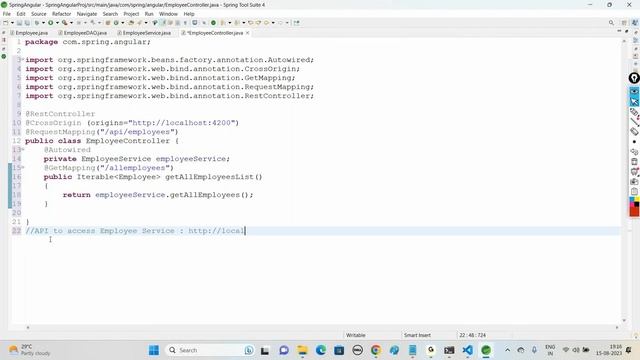This screenshot has width=640, height=360.
Task: Open the Navigate menu
Action: pyautogui.click(x=87, y=14)
